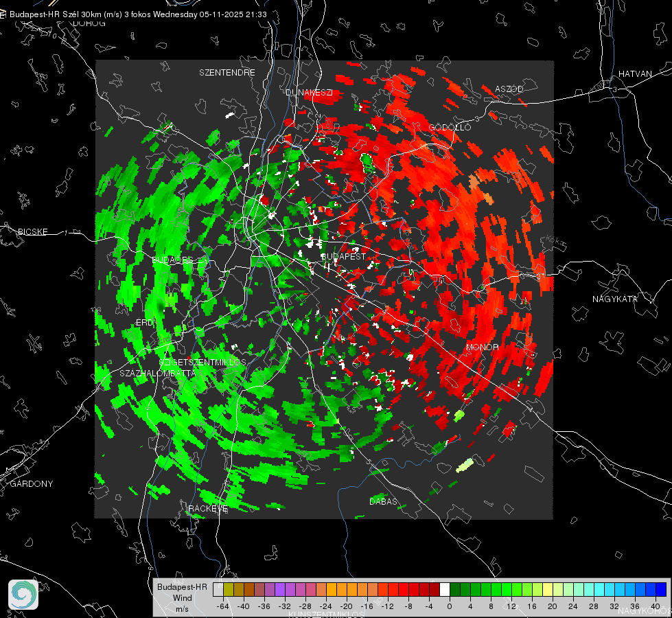672x618 pixels.
Task: Click the HATVAN city label
Action: [x=635, y=74]
